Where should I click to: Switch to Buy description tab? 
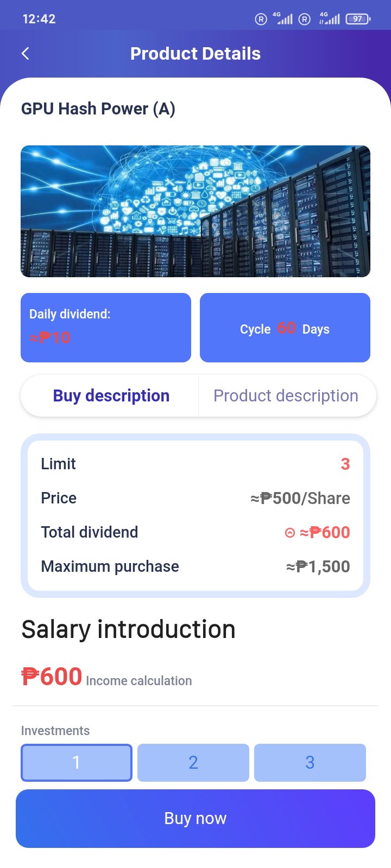pos(111,395)
